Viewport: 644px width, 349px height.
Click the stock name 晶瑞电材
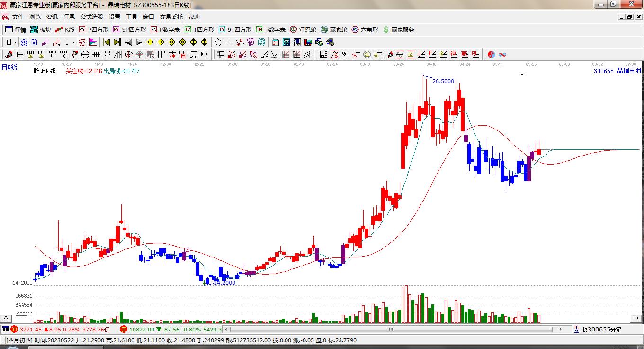629,71
